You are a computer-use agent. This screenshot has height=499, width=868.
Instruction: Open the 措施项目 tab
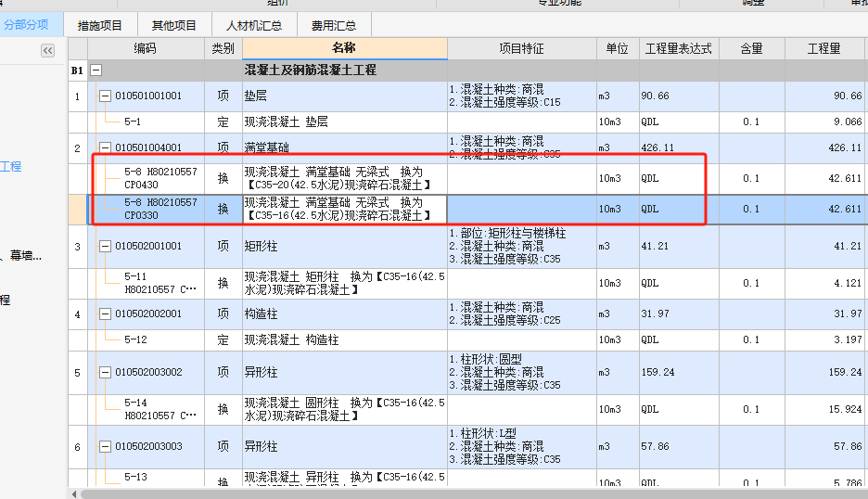(99, 25)
